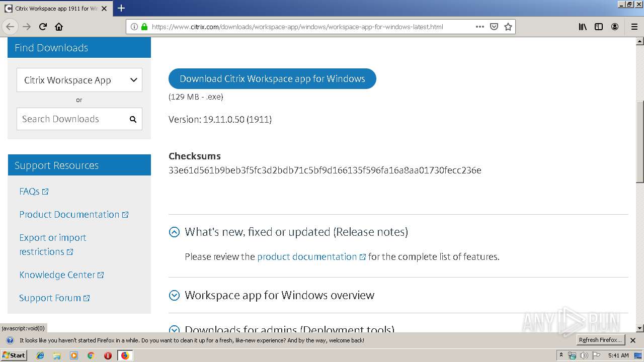
Task: Open the Firefox account icon
Action: [615, 27]
